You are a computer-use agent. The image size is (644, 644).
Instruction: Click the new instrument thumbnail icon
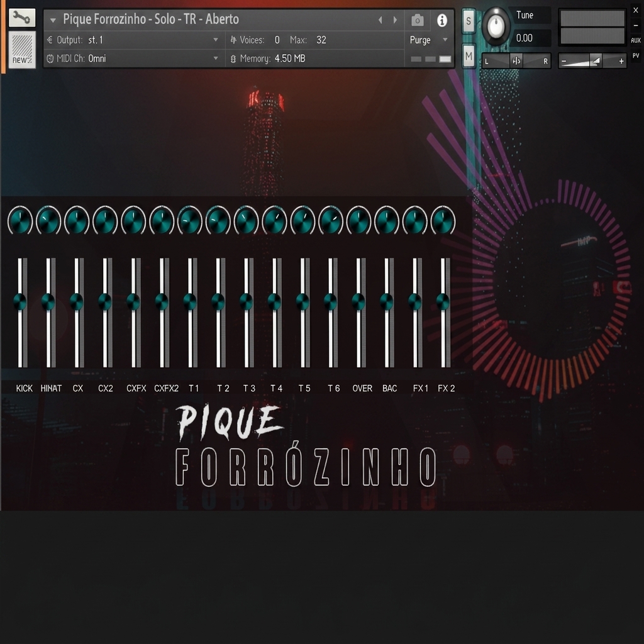click(x=22, y=50)
